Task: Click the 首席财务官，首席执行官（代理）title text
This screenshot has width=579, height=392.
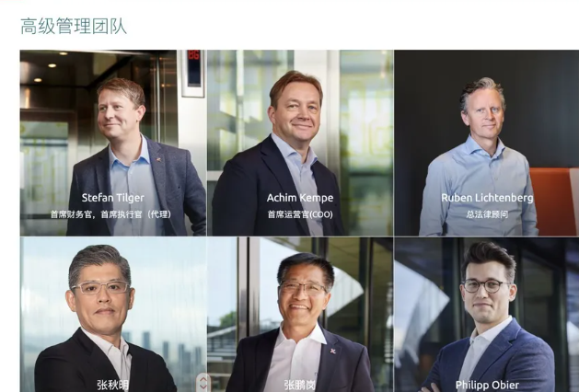Action: (110, 214)
